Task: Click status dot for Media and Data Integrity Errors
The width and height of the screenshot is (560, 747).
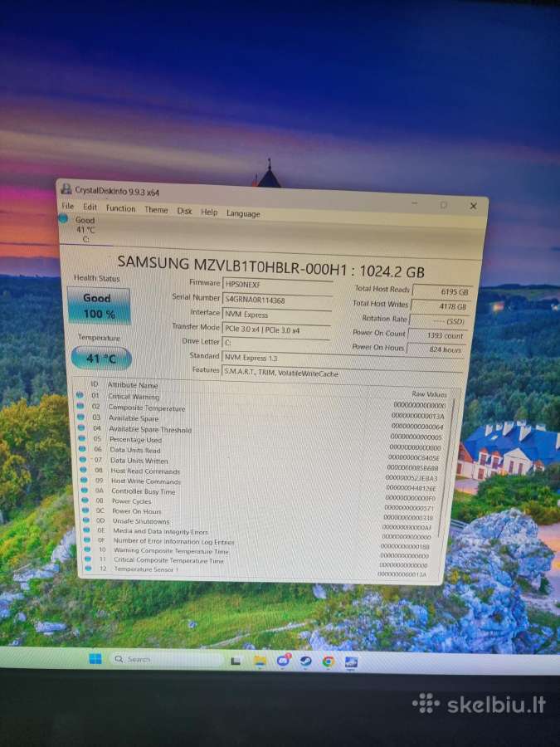Action: pos(86,530)
